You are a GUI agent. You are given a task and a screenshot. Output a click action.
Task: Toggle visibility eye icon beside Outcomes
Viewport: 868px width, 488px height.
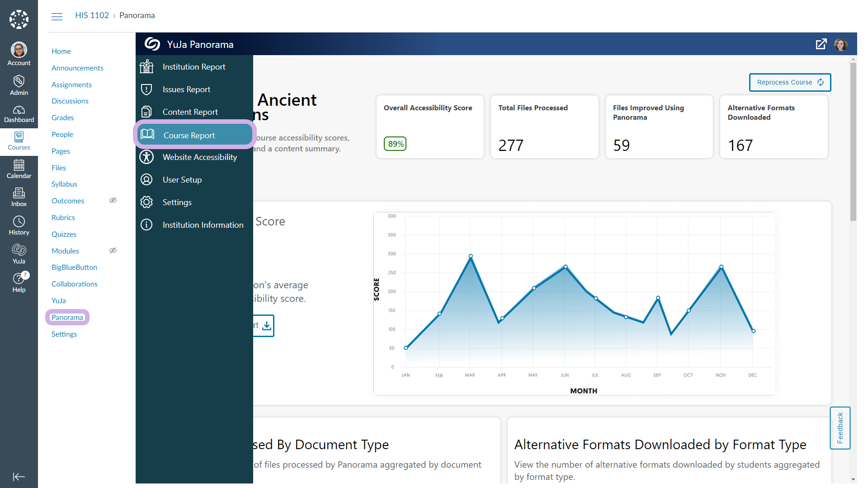tap(113, 200)
